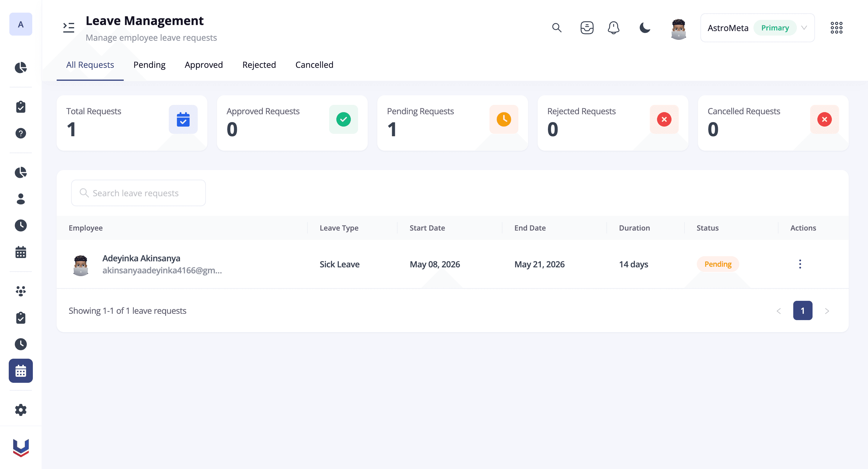Click the topmost pie chart sidebar icon
This screenshot has height=469, width=868.
point(20,68)
